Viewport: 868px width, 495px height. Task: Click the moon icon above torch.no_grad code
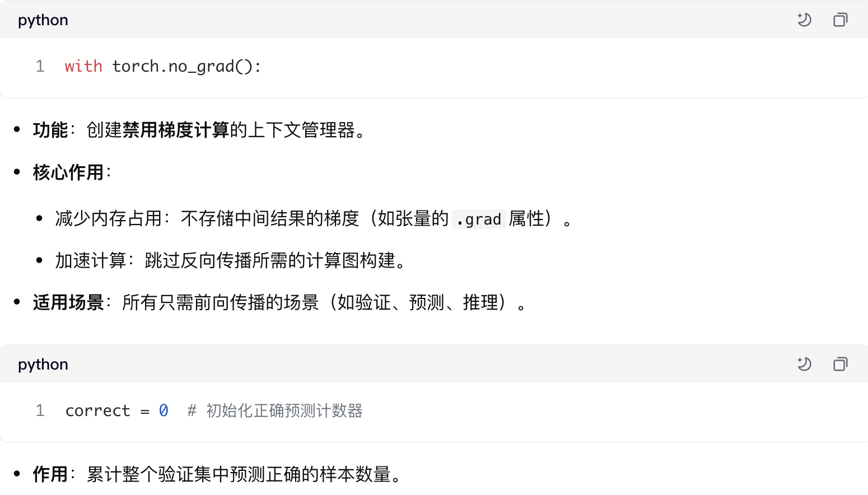[805, 20]
